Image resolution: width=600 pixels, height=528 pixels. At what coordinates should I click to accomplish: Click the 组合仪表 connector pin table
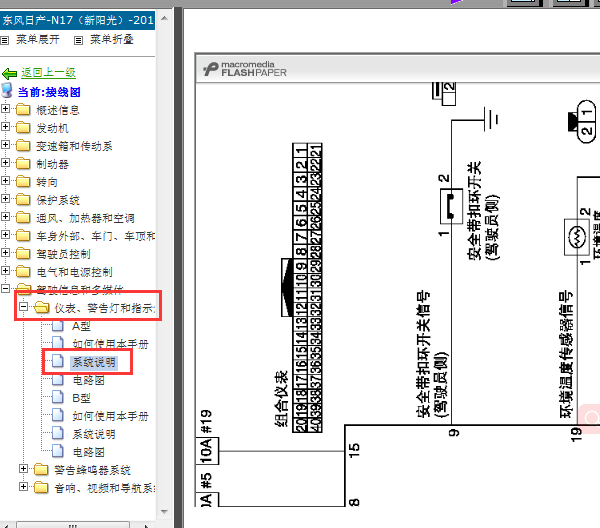click(307, 288)
